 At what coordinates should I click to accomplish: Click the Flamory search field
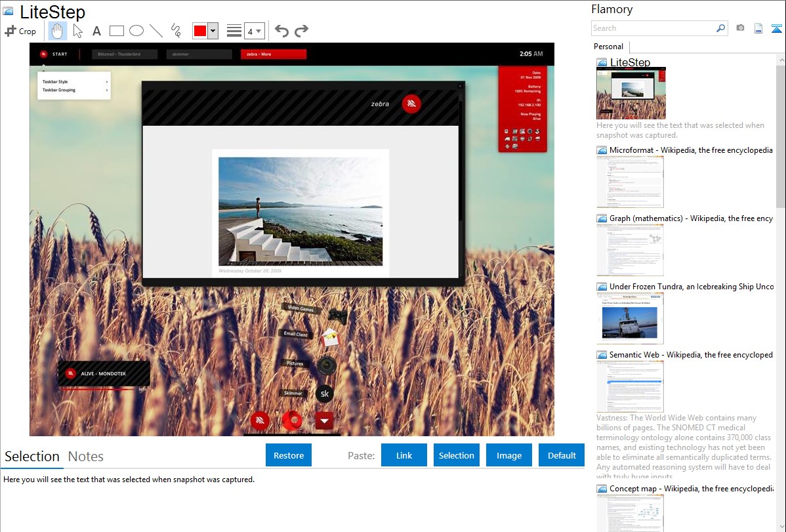tap(653, 28)
